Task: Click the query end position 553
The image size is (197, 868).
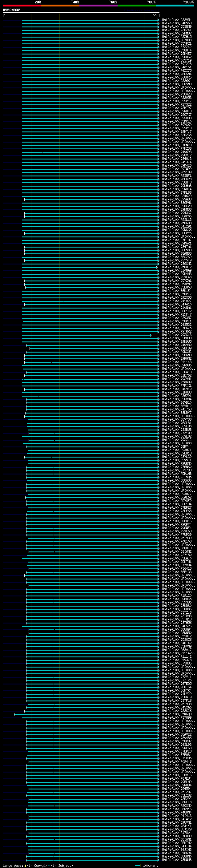Action: coord(155,15)
